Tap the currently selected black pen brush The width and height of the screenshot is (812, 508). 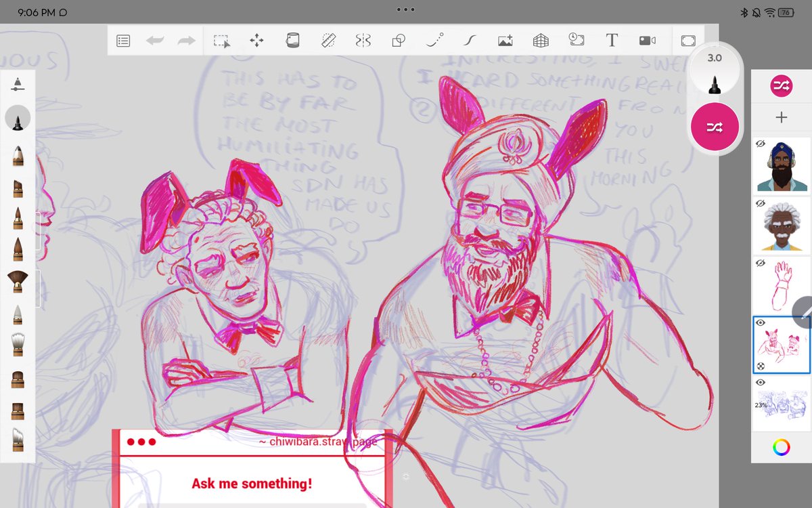18,119
